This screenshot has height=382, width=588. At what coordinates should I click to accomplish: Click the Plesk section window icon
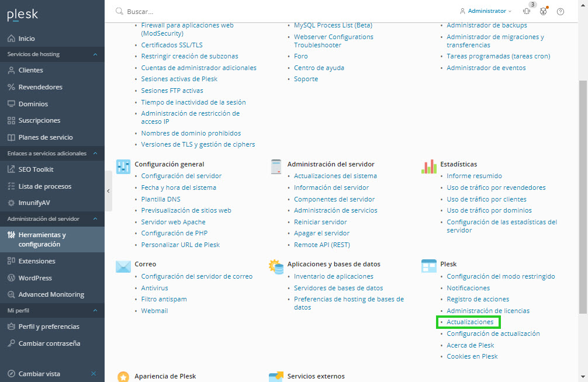coord(428,266)
